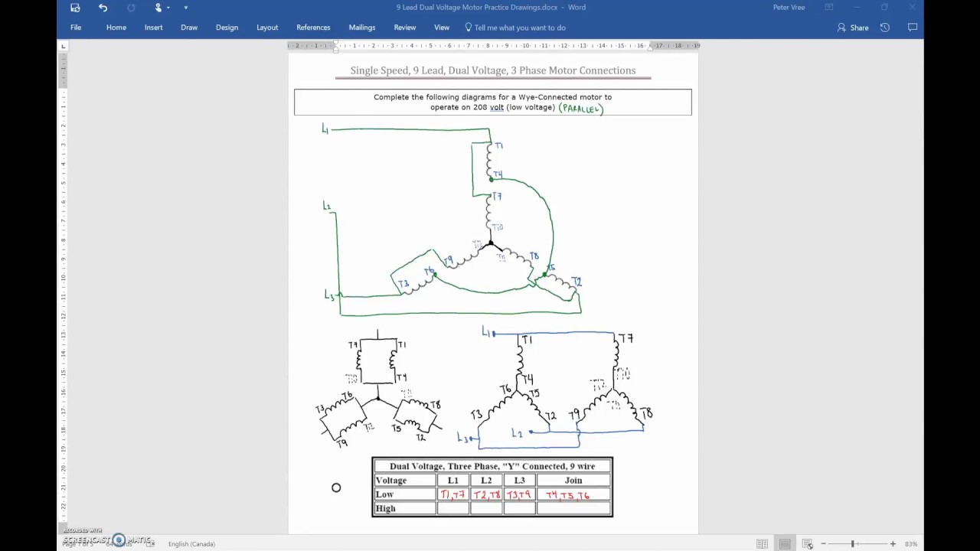
Task: Click the empty High row Join cell
Action: pos(573,508)
